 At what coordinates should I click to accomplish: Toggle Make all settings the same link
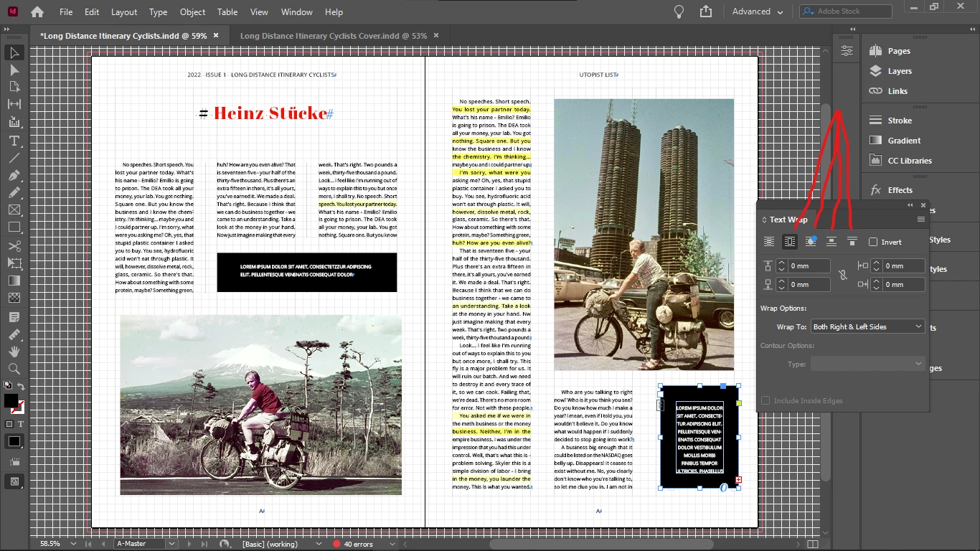(x=843, y=275)
